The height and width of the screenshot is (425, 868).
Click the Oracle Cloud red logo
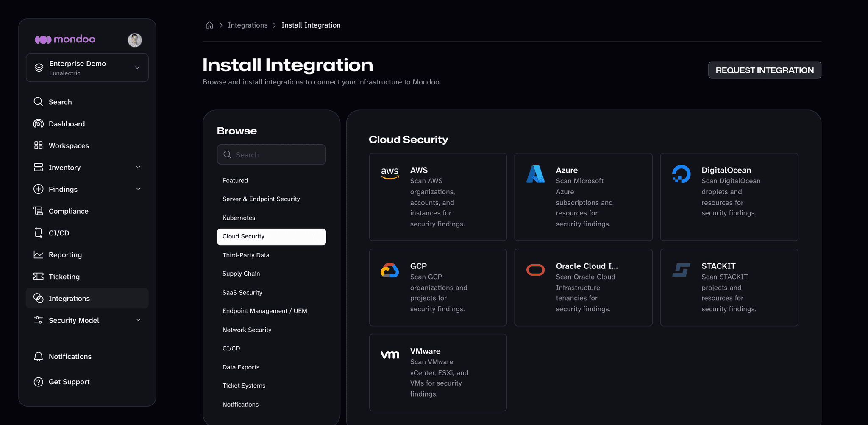[535, 270]
